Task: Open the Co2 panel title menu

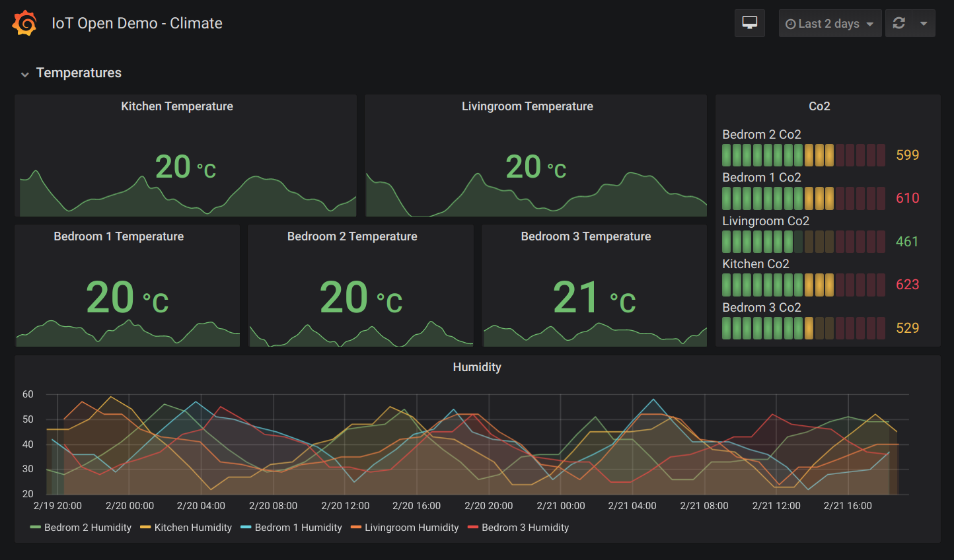Action: [819, 106]
